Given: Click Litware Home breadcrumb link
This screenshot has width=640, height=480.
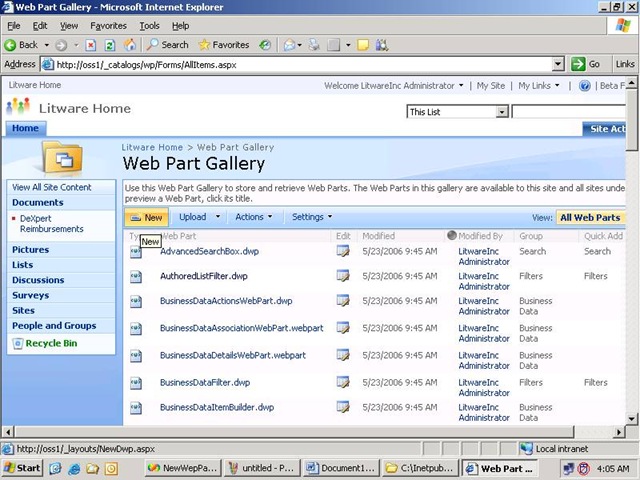Looking at the screenshot, I should [152, 147].
